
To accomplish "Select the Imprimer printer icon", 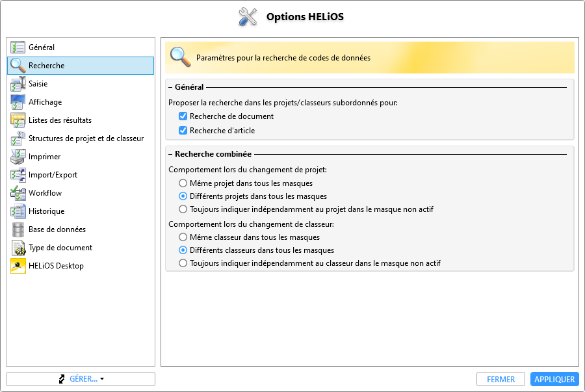I will [x=18, y=157].
